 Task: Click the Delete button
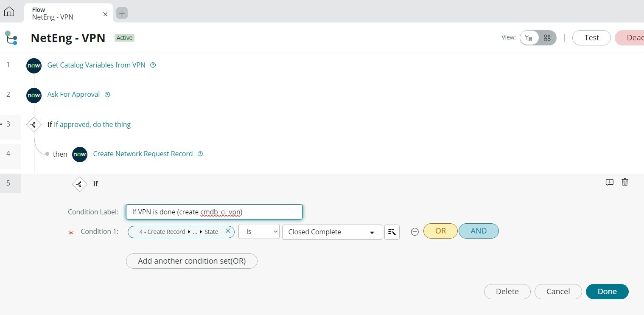(x=507, y=292)
